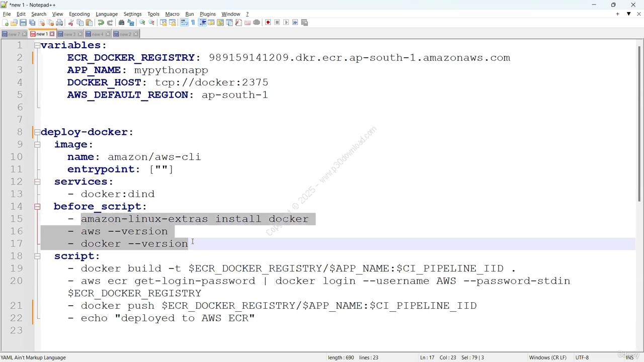Open the Document List panel icon
This screenshot has height=362, width=644.
[229, 23]
